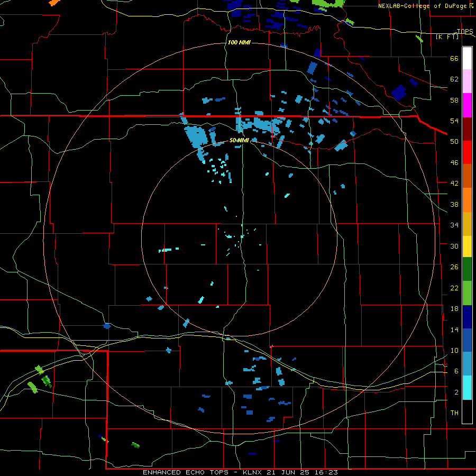This screenshot has width=476, height=476.
Task: Click the "NEXLAB-College of DuPage" credit text
Action: (422, 6)
